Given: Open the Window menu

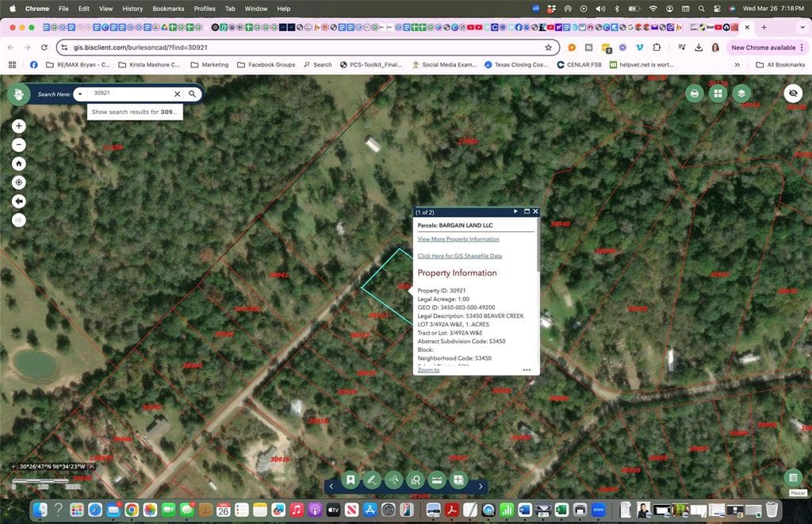Looking at the screenshot, I should [256, 9].
